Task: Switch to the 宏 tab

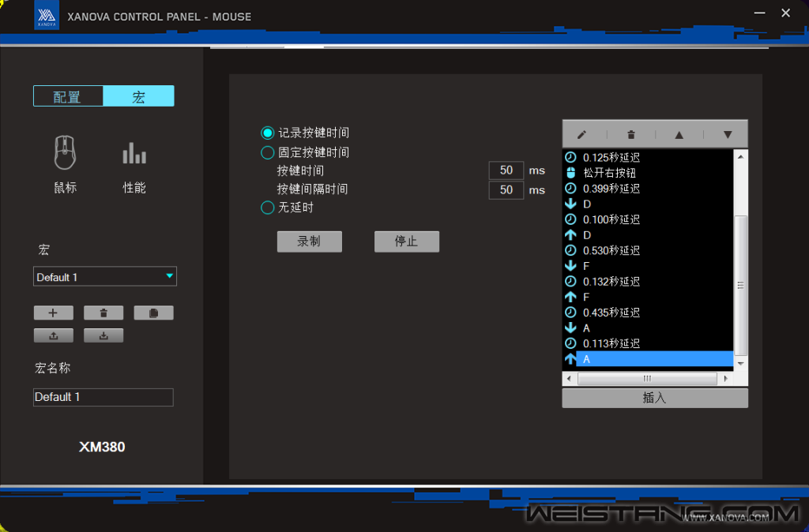Action: (139, 96)
